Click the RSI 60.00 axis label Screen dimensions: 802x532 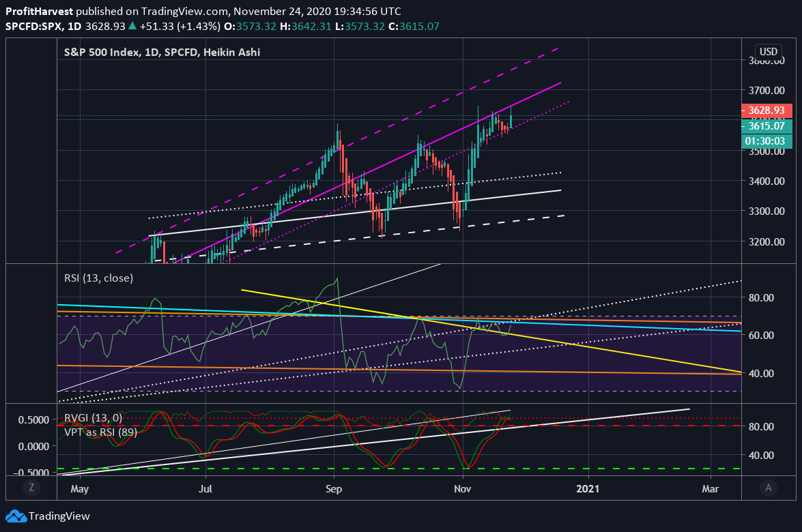[761, 336]
